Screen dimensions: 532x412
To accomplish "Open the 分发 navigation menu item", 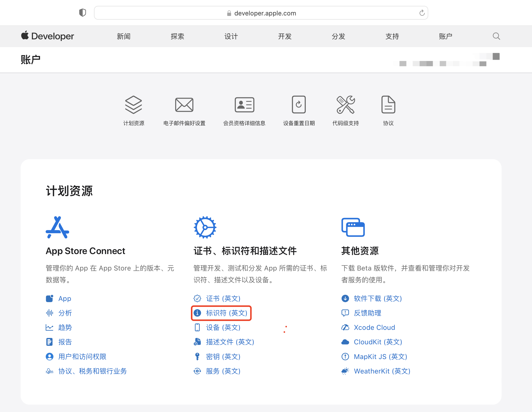I will [339, 36].
